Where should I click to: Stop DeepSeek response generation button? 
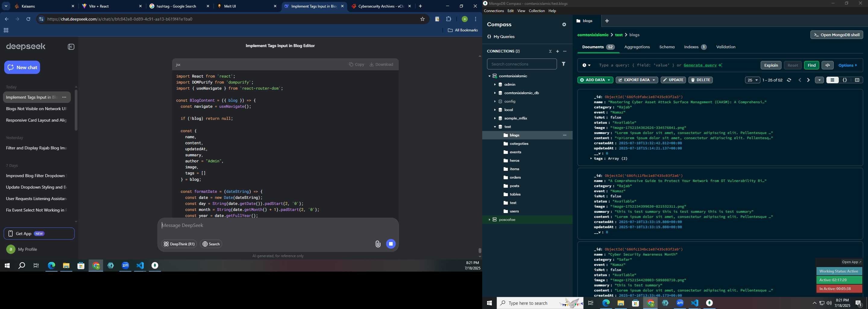coord(391,244)
